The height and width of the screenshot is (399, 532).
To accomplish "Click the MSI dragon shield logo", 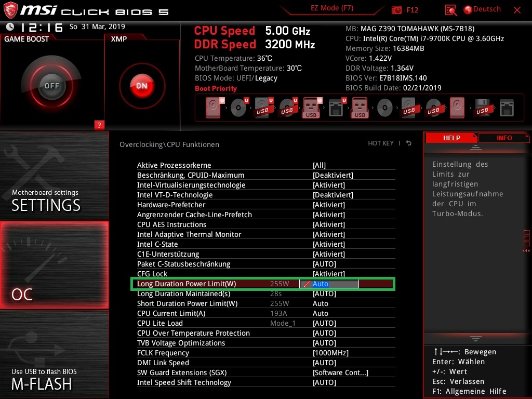I will 10,10.
